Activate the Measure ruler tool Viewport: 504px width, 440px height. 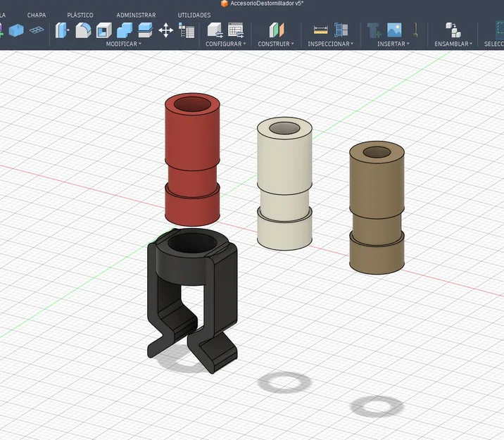320,30
